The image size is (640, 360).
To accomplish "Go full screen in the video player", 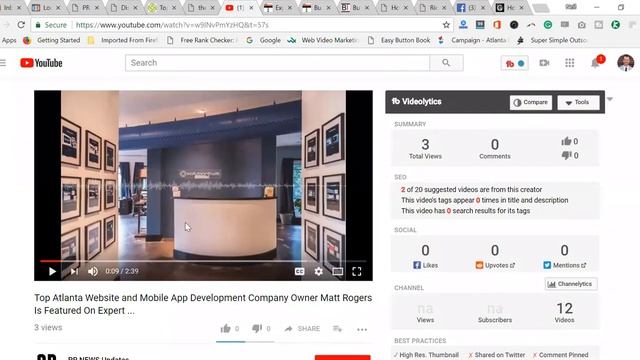I will 357,271.
